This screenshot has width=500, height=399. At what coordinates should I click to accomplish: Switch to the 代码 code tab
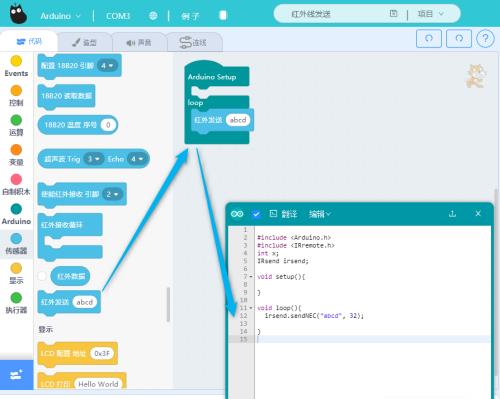[29, 41]
